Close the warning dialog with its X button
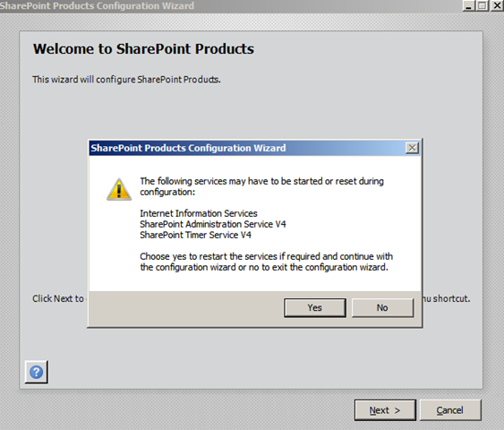This screenshot has height=430, width=504. (412, 148)
